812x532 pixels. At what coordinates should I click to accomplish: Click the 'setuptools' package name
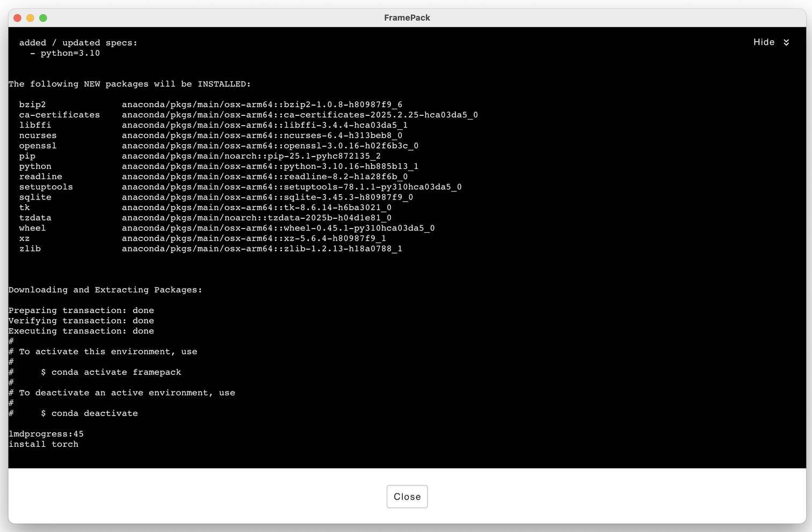coord(46,187)
